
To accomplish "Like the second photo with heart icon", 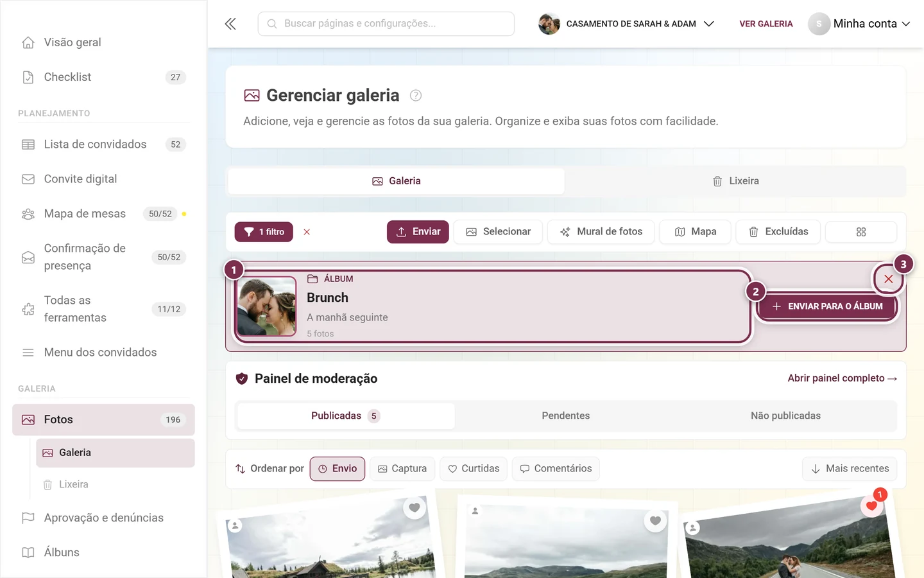I will click(x=655, y=521).
